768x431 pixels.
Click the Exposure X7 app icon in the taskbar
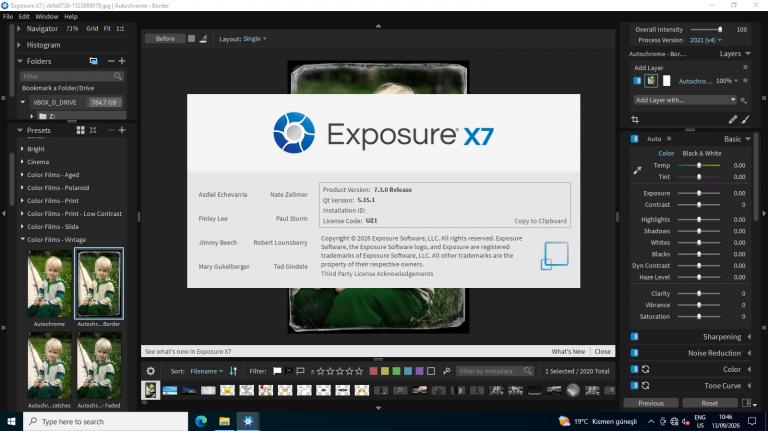coord(248,421)
